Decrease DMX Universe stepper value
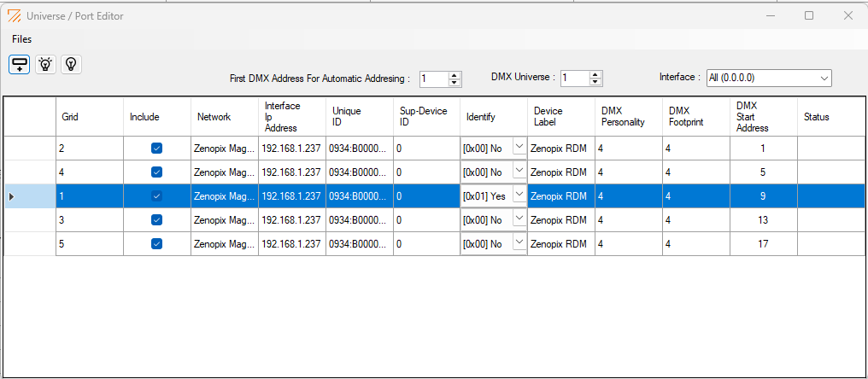 [595, 83]
